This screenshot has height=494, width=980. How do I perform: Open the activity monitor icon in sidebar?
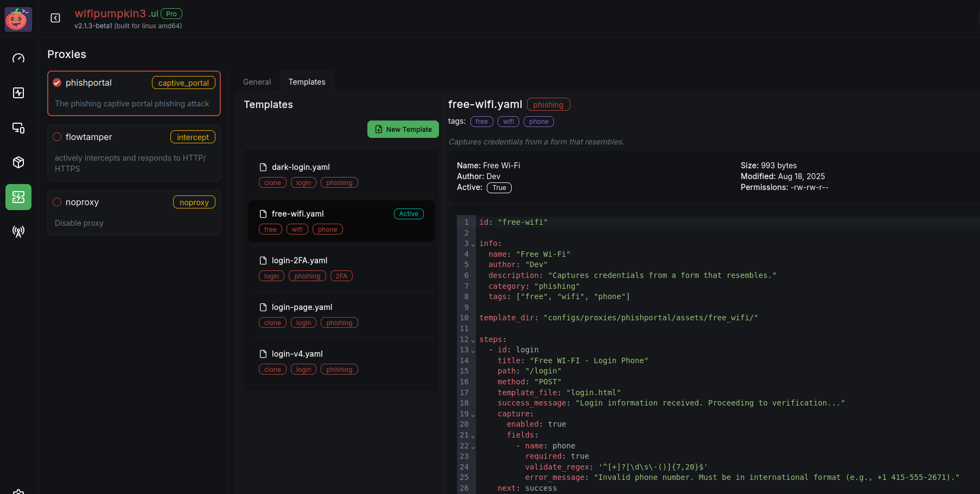pyautogui.click(x=18, y=93)
